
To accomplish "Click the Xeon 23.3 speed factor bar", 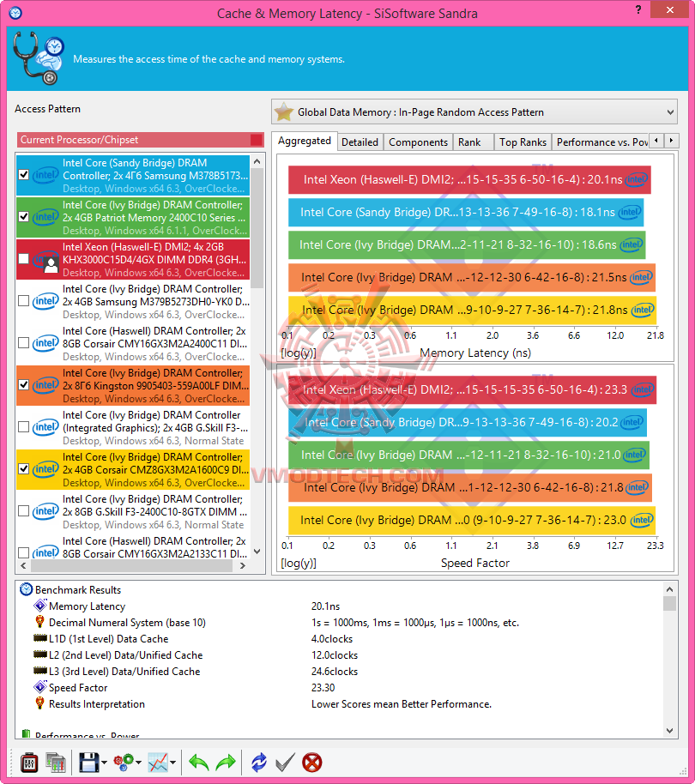I will [x=472, y=390].
